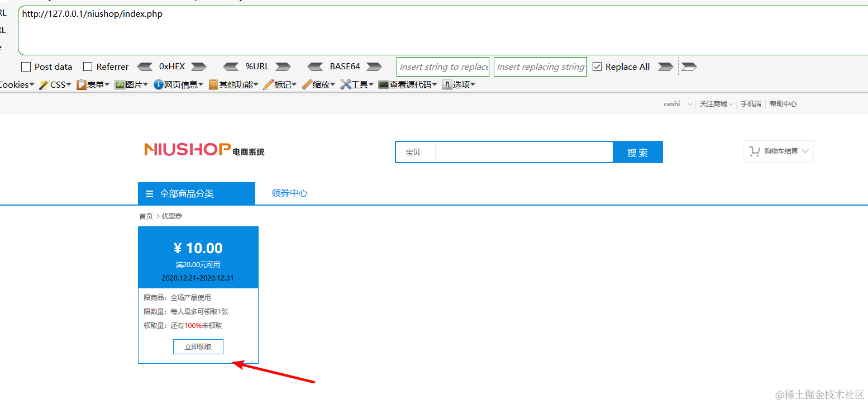Screen dimensions: 868x404
Task: Click the 标记 pencil icon
Action: point(268,84)
